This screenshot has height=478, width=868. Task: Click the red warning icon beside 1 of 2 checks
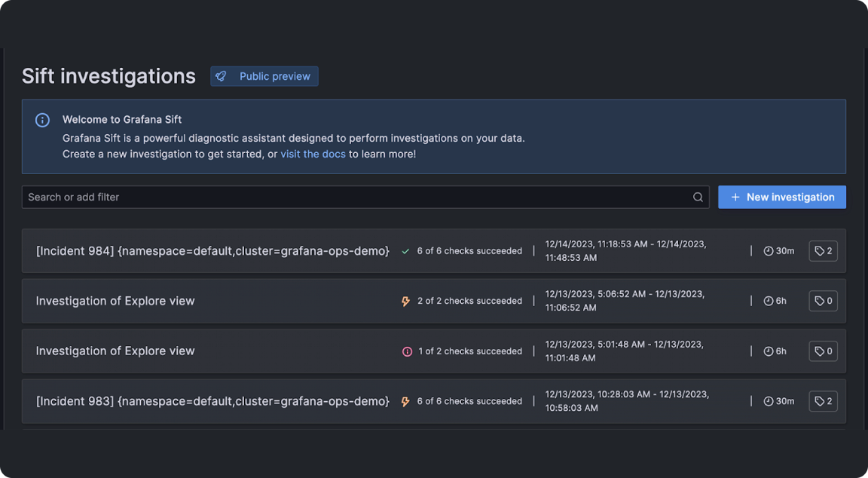pos(407,351)
